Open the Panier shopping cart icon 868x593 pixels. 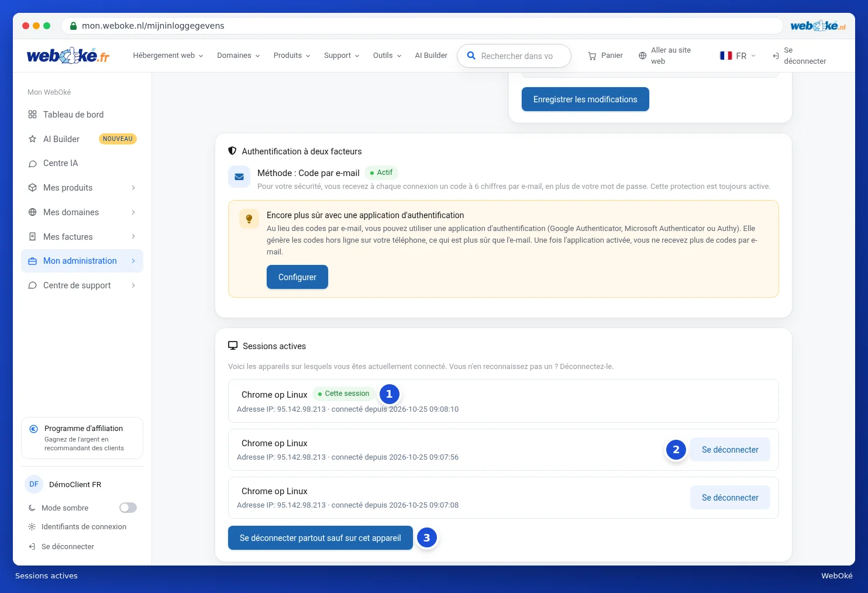click(x=592, y=56)
